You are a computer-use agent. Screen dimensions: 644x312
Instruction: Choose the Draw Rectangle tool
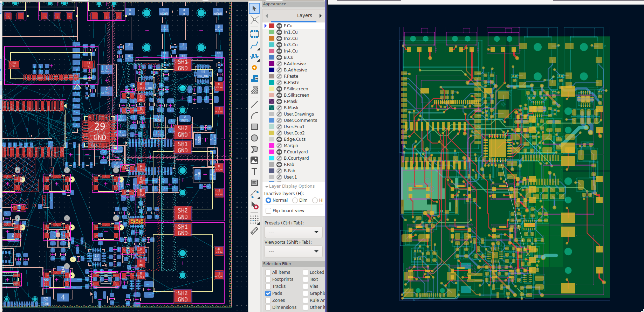tap(254, 127)
